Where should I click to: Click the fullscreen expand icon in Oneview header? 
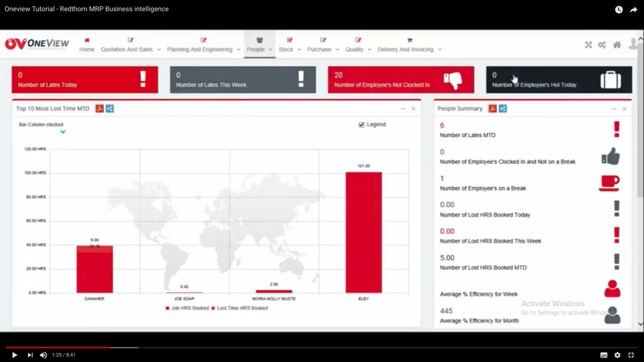point(589,45)
